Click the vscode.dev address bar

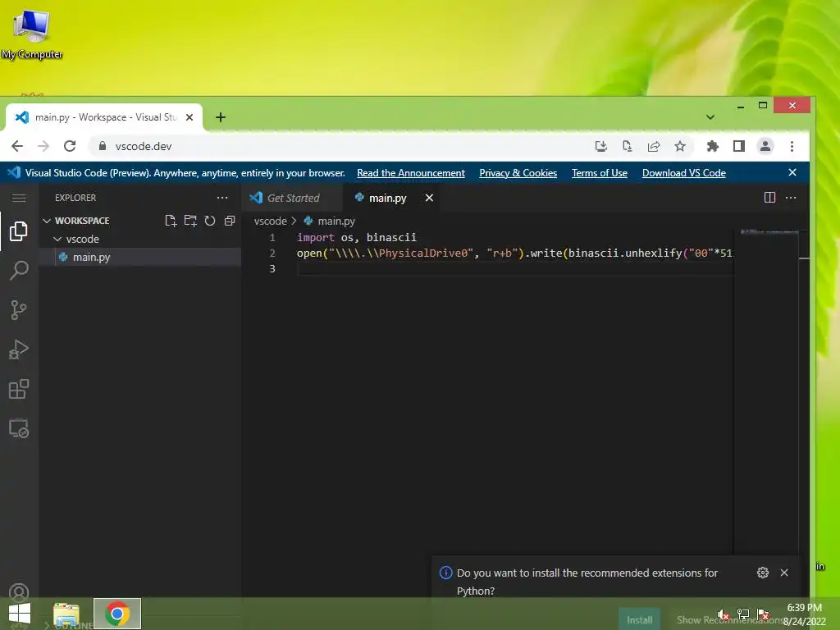343,146
